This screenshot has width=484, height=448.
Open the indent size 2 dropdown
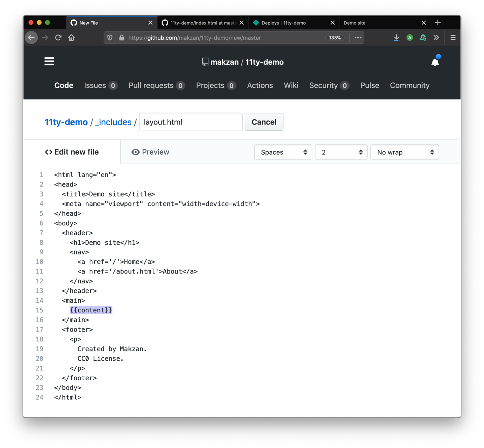(x=341, y=152)
